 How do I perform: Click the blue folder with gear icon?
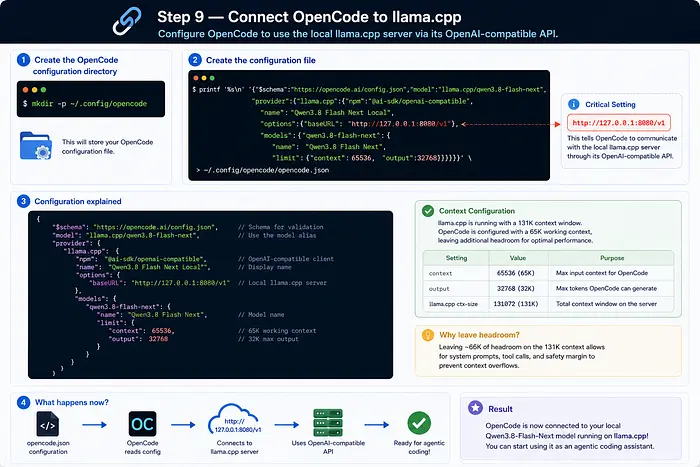tap(36, 146)
